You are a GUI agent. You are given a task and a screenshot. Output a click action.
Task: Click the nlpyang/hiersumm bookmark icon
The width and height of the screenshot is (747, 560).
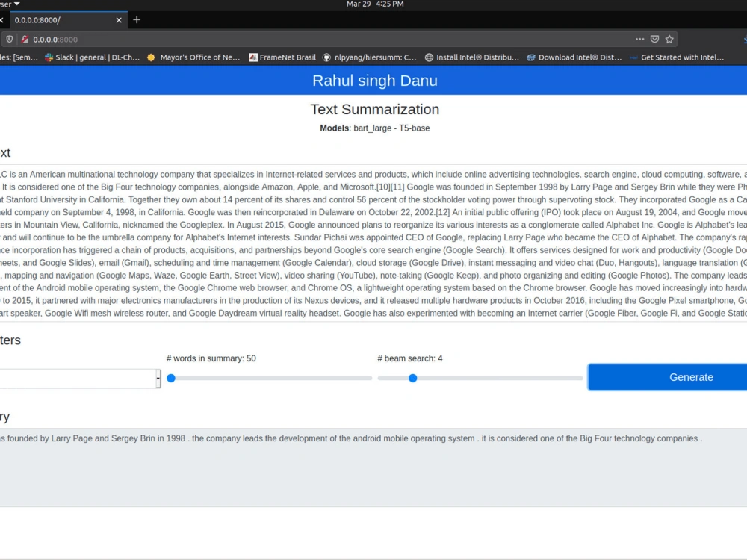click(x=326, y=57)
